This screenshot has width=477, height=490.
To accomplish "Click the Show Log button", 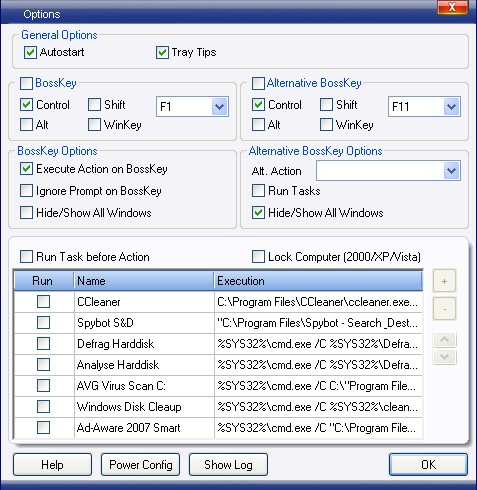I will click(x=228, y=464).
